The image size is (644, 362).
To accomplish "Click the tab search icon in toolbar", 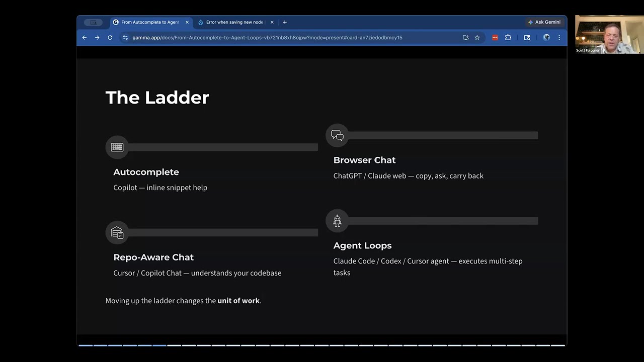I will tap(527, 37).
